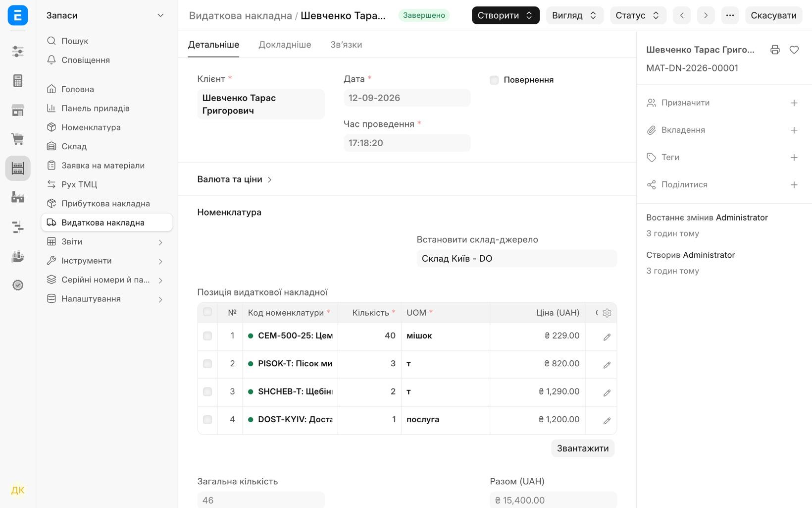Viewport: 812px width, 508px height.
Task: Open table column settings gear icon
Action: (x=607, y=313)
